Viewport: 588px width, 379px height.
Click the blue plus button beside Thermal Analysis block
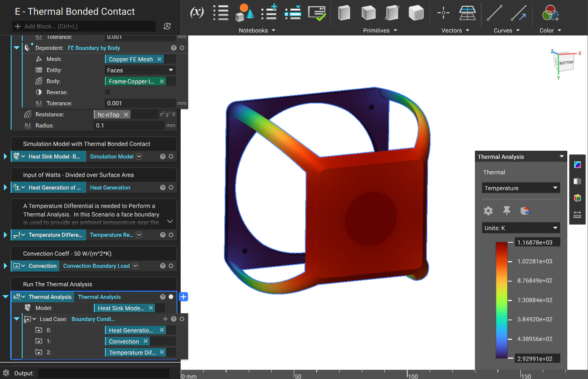tap(183, 297)
